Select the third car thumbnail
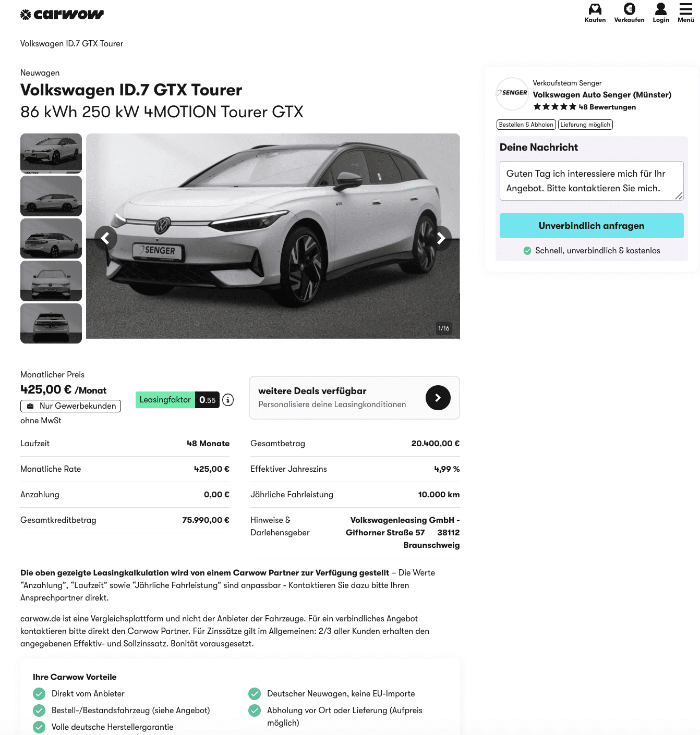 point(51,238)
